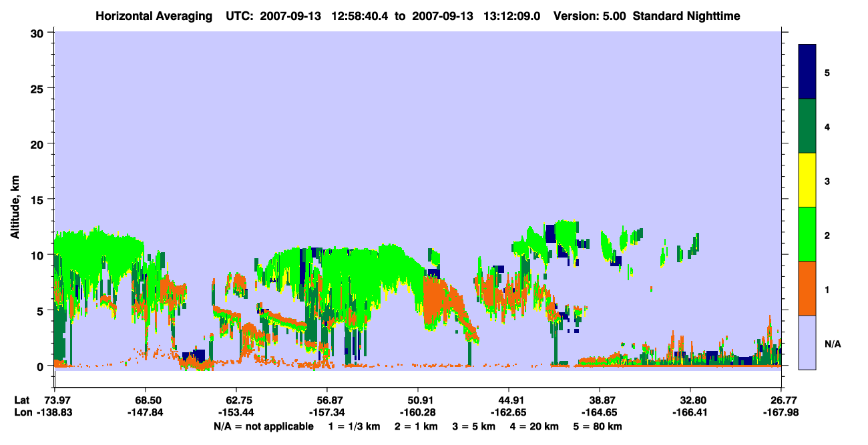Image resolution: width=868 pixels, height=445 pixels.
Task: Click the longitude value -153.44
Action: (x=236, y=413)
